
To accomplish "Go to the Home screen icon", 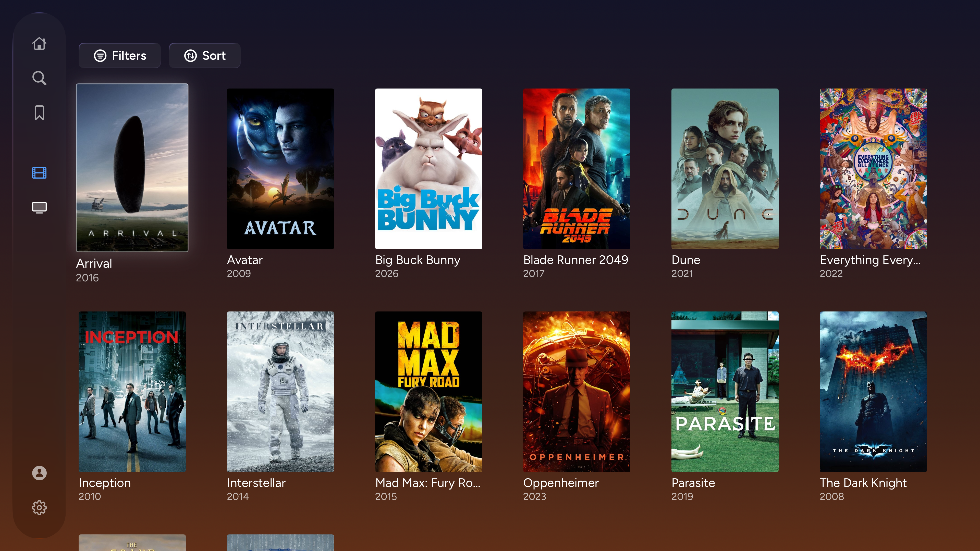I will 39,43.
